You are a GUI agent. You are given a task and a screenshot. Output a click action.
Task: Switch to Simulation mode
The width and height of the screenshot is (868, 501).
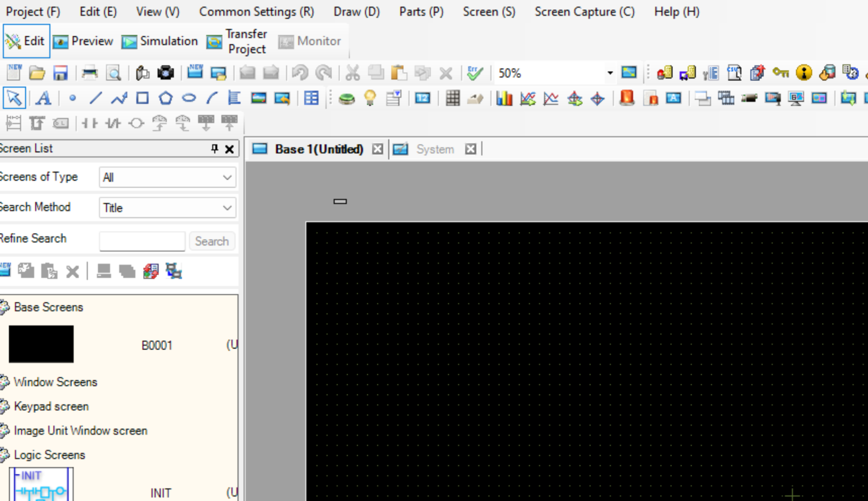(160, 41)
